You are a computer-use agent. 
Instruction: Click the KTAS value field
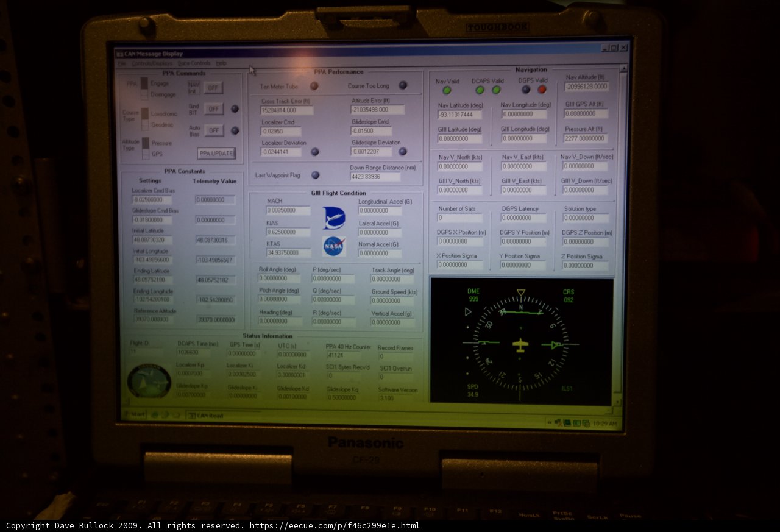point(288,253)
